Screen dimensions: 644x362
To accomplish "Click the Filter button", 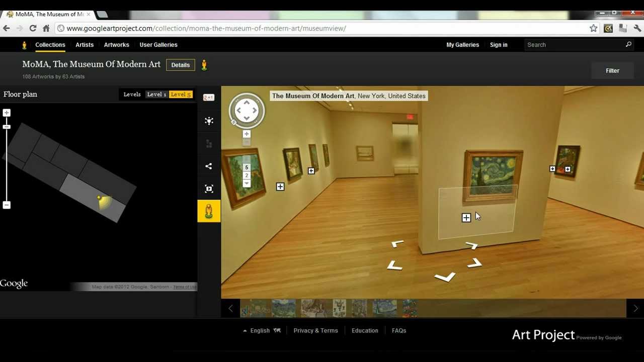I will pyautogui.click(x=612, y=70).
